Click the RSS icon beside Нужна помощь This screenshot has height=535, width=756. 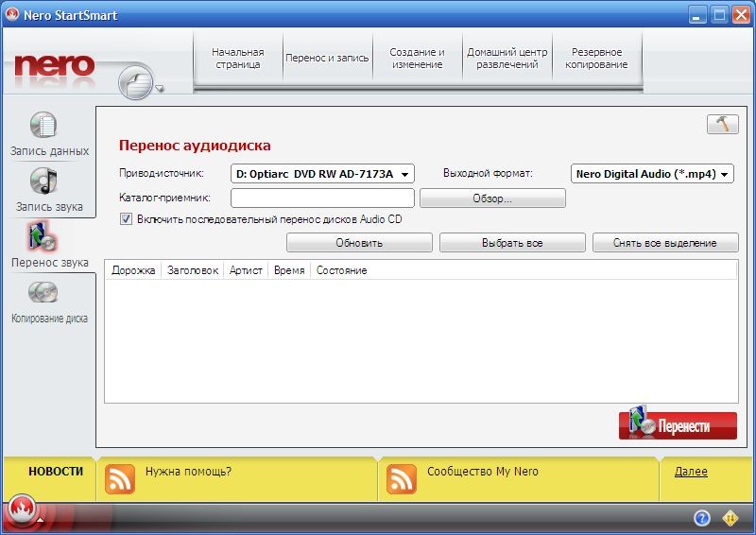pyautogui.click(x=119, y=479)
